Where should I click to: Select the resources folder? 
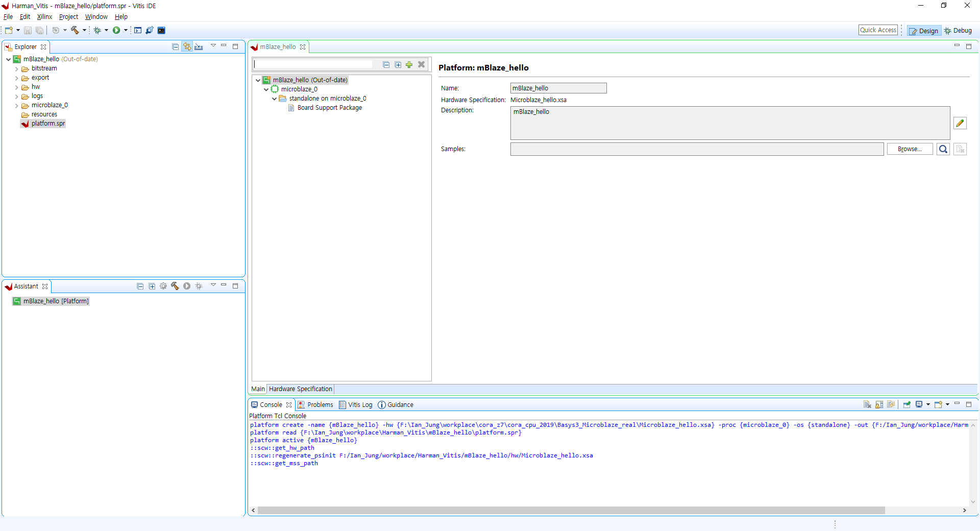coord(39,114)
